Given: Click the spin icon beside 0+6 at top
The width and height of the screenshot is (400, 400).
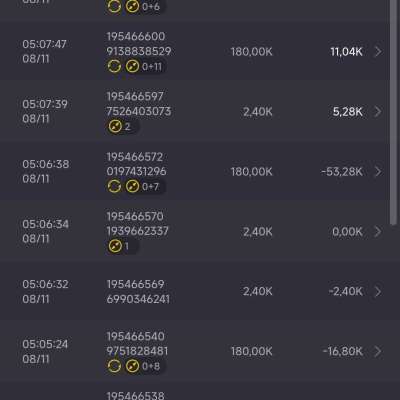Looking at the screenshot, I should click(x=132, y=6).
